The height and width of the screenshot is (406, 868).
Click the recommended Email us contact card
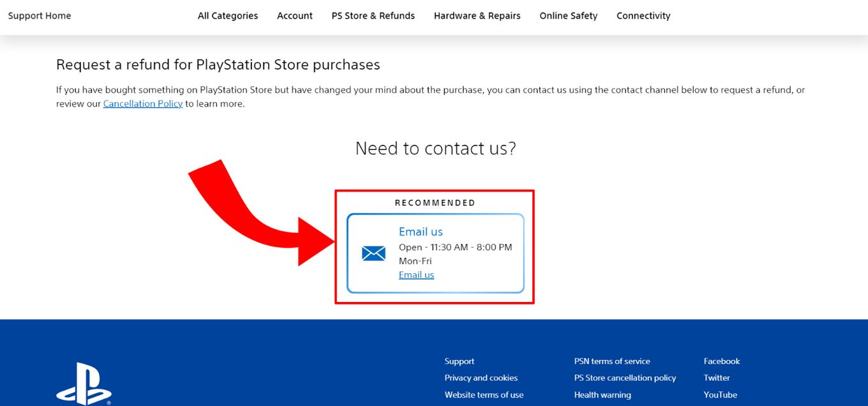435,253
